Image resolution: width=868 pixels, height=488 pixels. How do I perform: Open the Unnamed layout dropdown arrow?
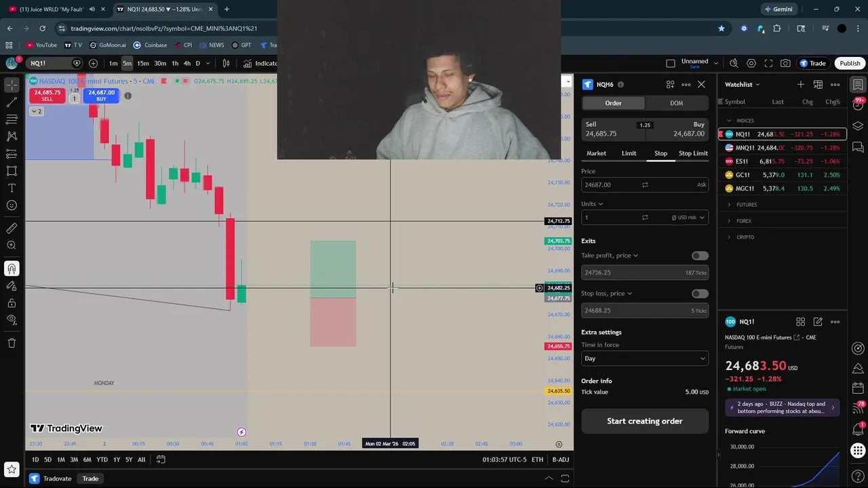click(x=715, y=63)
